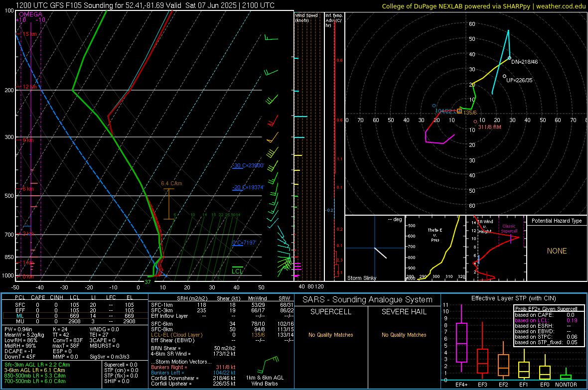This screenshot has height=390, width=588.
Task: Click the 1km & 6km AGL wind barb icon
Action: 268,366
